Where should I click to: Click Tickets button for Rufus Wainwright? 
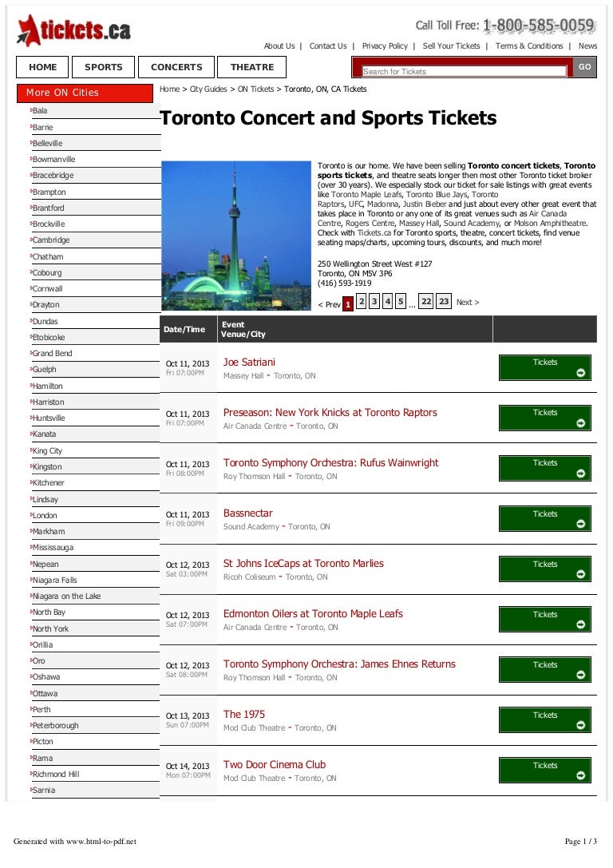(545, 468)
